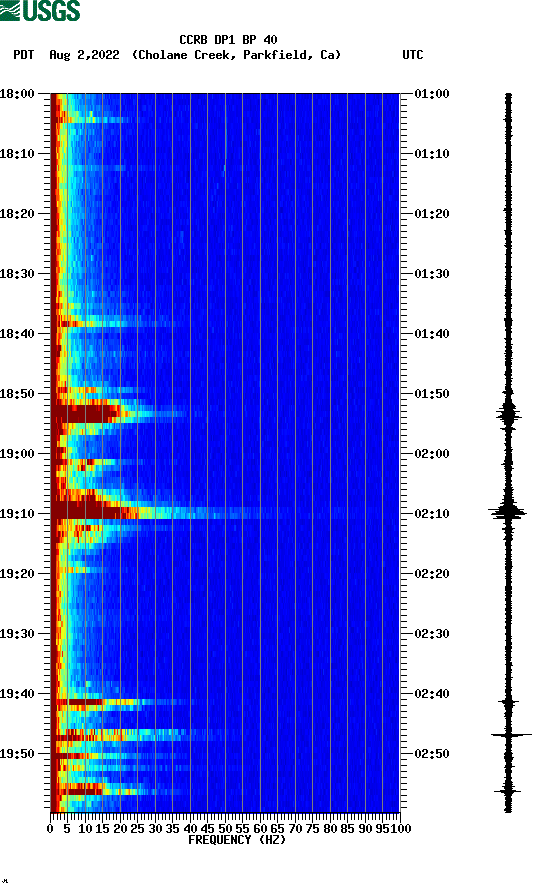This screenshot has height=892, width=552.
Task: Click the 02:30 UTC time label
Action: pos(432,634)
